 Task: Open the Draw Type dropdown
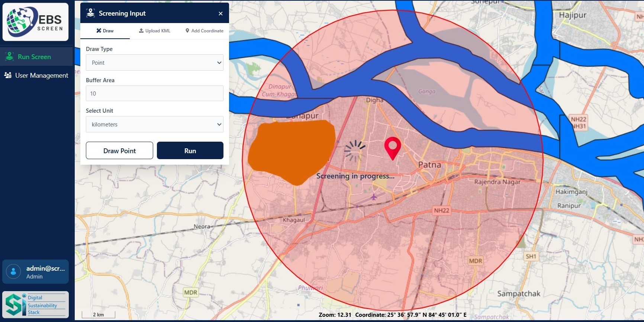point(154,63)
